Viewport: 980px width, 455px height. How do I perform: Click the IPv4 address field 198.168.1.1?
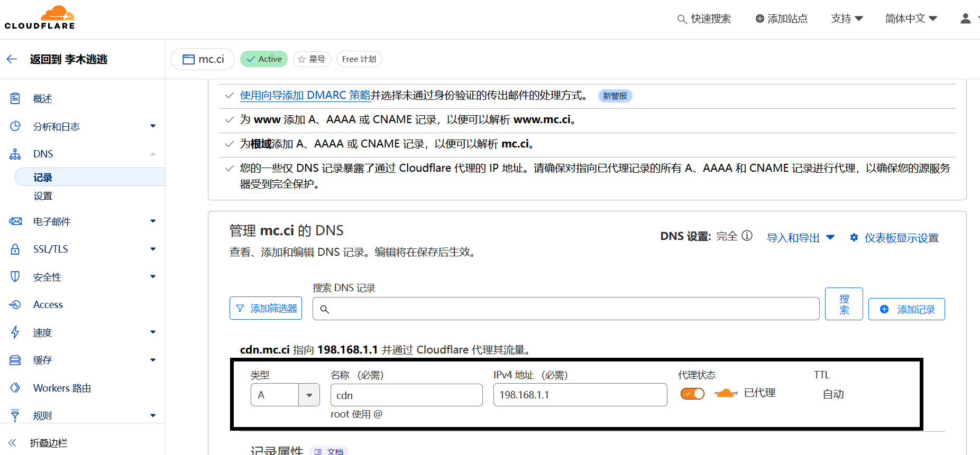[x=580, y=395]
